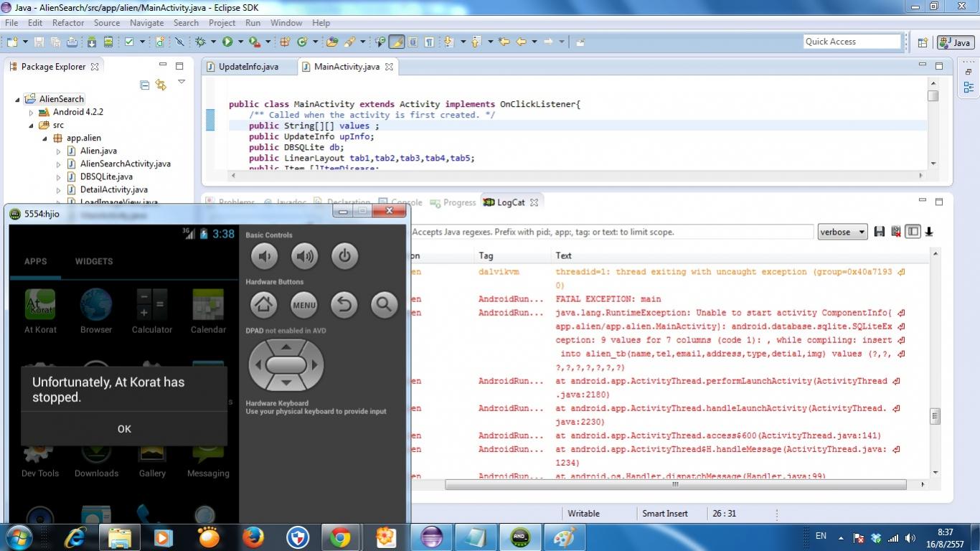Click the green Run button icon
The height and width of the screenshot is (551, 980).
point(227,42)
